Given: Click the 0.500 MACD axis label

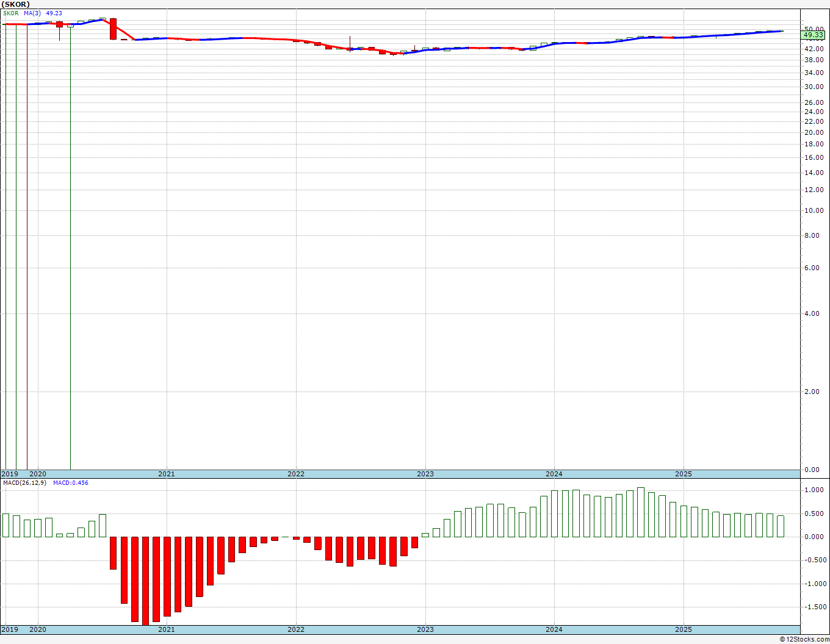Looking at the screenshot, I should pos(814,513).
